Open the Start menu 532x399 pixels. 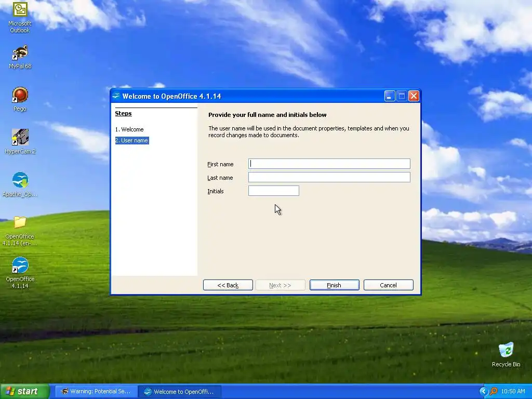pyautogui.click(x=25, y=391)
